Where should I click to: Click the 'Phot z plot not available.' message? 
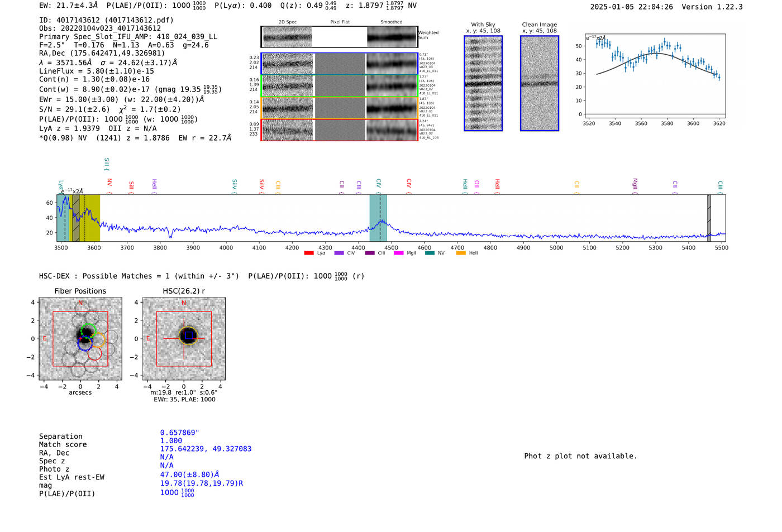coord(580,456)
